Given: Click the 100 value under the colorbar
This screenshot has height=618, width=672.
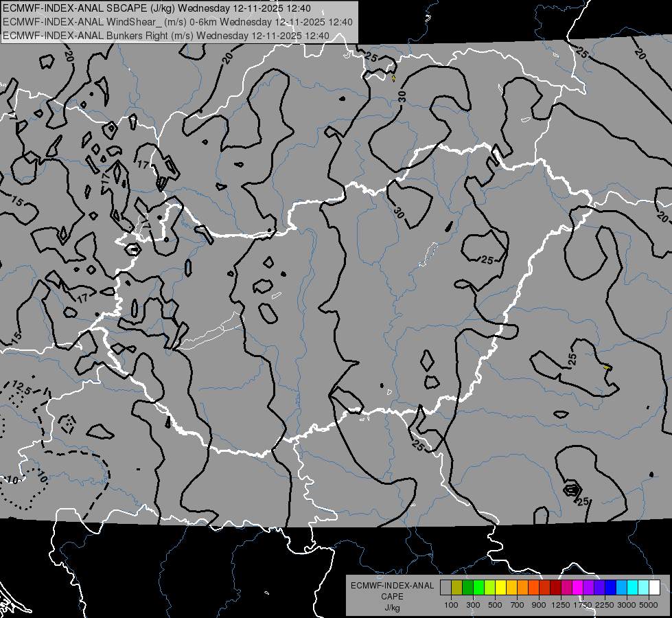Looking at the screenshot, I should tap(451, 605).
